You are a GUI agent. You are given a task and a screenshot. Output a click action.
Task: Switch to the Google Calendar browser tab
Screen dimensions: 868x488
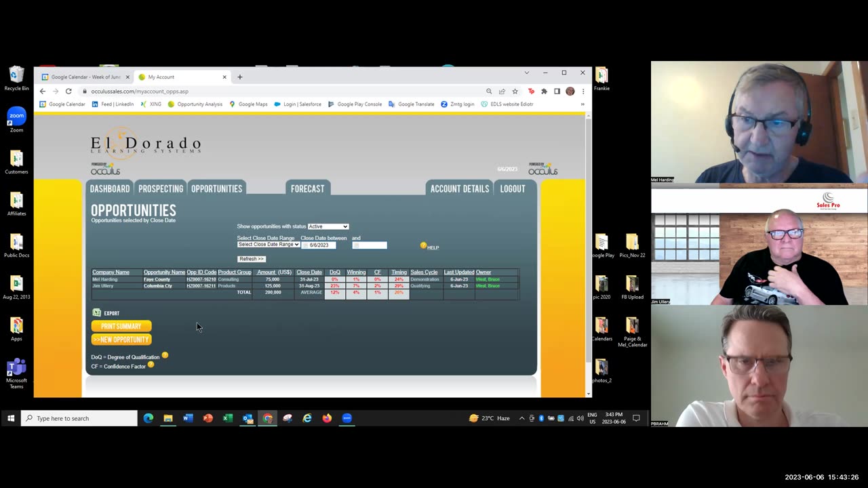(x=85, y=77)
